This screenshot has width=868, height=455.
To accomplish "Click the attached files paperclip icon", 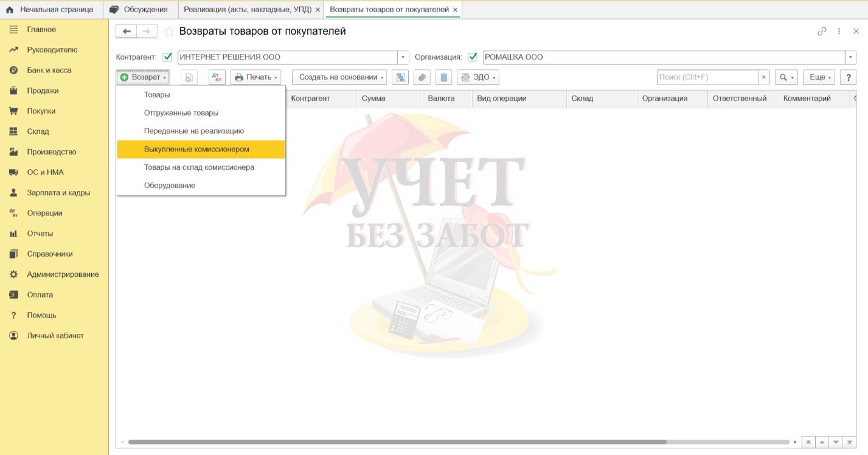I will click(422, 77).
